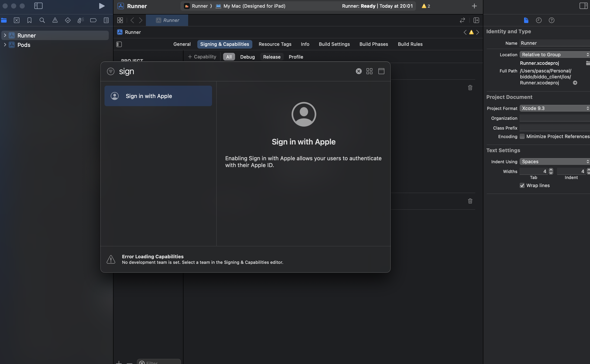Switch to the Build Settings tab
Viewport: 590px width, 364px height.
(x=334, y=44)
